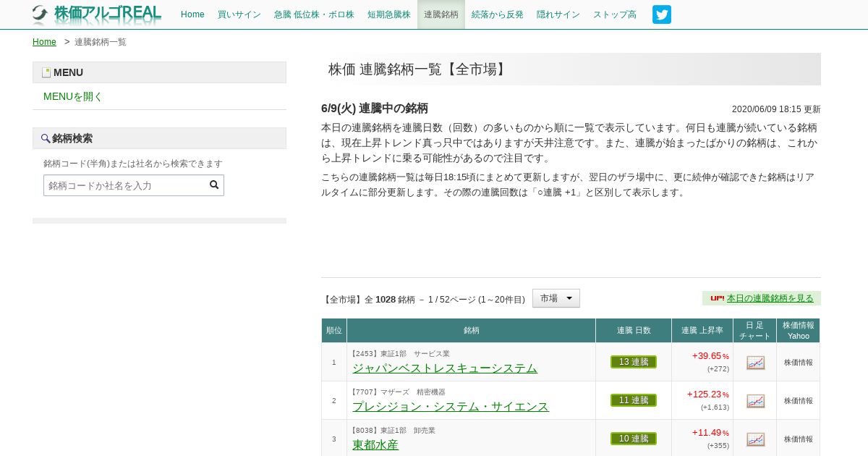Click the 株価アルゴREAL site logo
868x456 pixels.
(97, 14)
